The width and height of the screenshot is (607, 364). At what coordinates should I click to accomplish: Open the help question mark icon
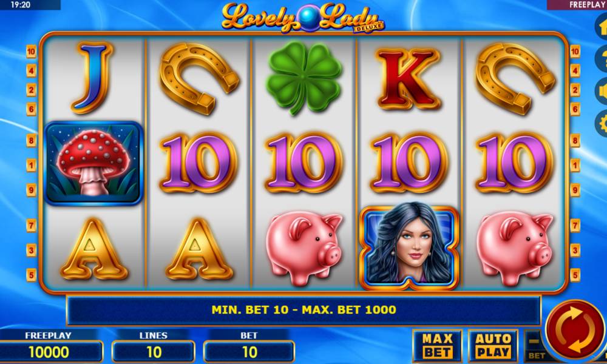click(x=601, y=58)
